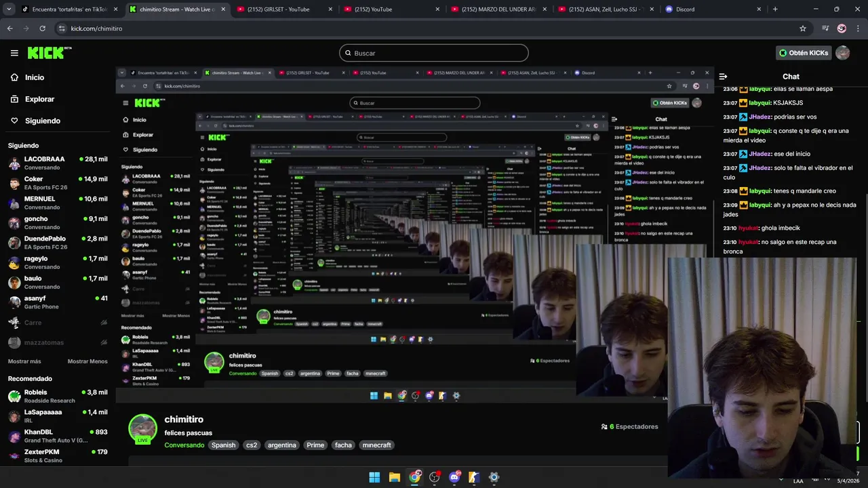Click chimitiro's LIVE streamer avatar
Image resolution: width=868 pixels, height=488 pixels.
(x=142, y=428)
